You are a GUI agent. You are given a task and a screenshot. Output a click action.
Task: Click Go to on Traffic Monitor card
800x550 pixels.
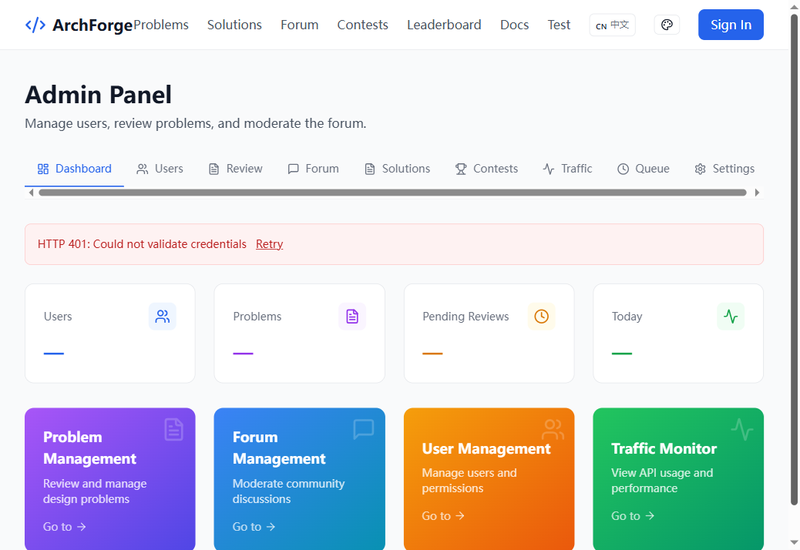[x=633, y=516]
